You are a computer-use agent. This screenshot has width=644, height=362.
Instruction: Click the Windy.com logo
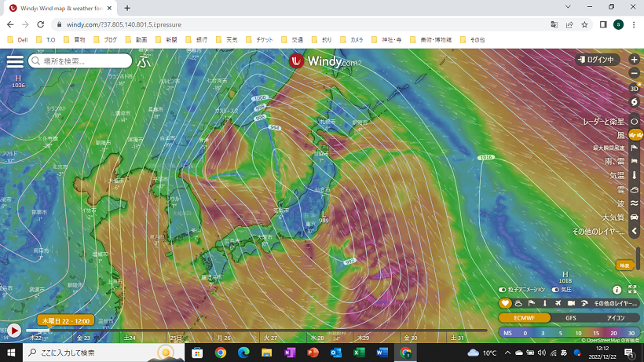(325, 61)
